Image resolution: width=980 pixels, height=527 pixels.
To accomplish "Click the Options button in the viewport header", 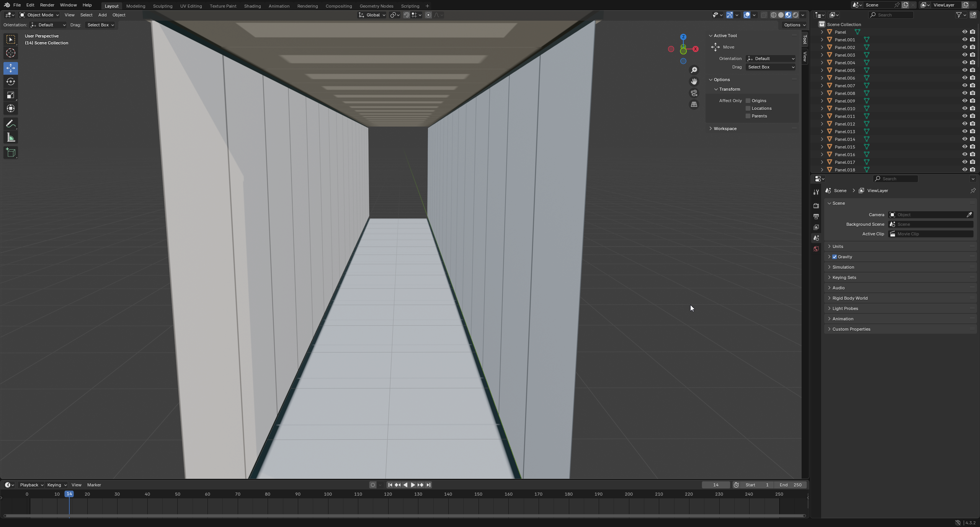I will 794,25.
